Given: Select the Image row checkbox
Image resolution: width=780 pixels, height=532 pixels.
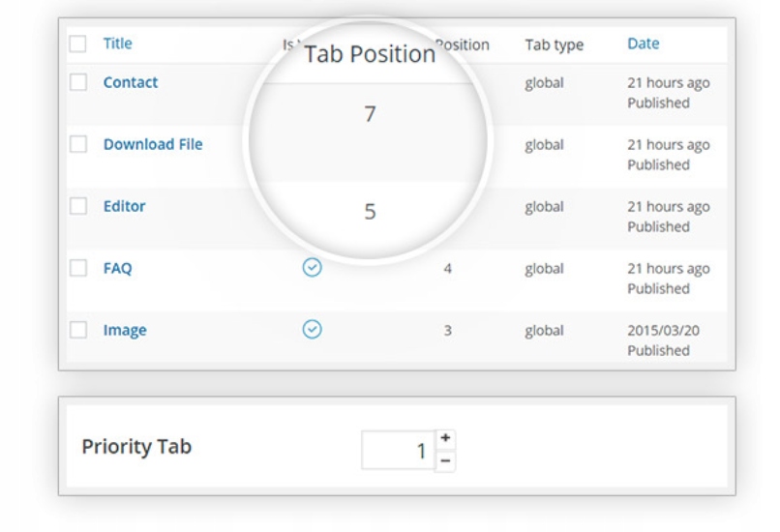Looking at the screenshot, I should coord(78,331).
